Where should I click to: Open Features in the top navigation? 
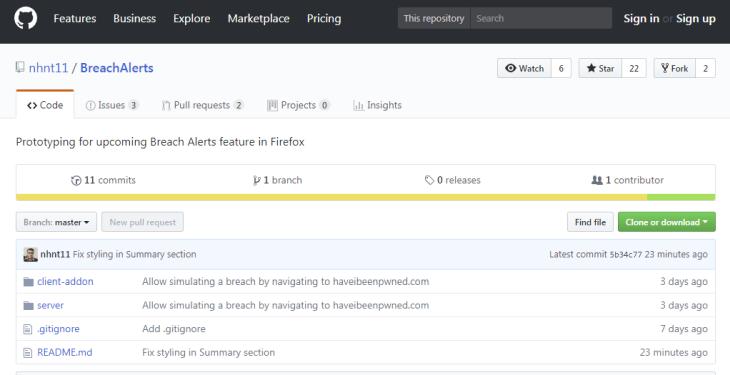click(x=75, y=19)
